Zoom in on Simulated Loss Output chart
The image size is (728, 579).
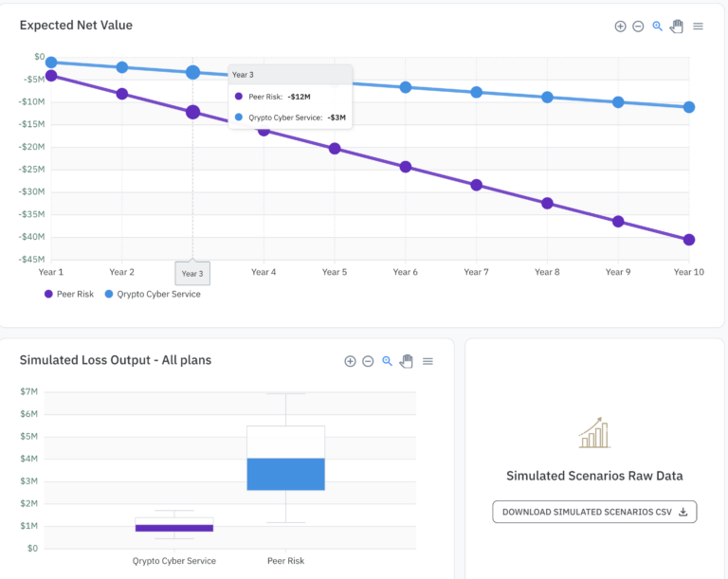tap(350, 361)
